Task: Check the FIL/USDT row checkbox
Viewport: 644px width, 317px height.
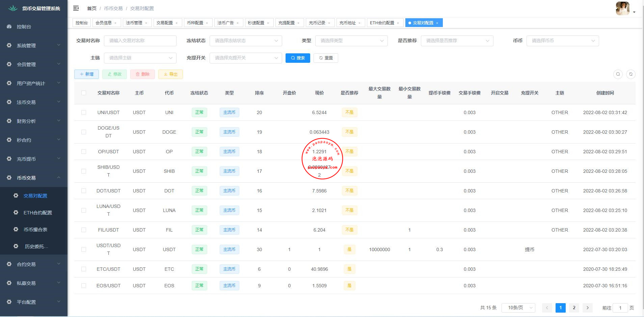Action: 84,230
